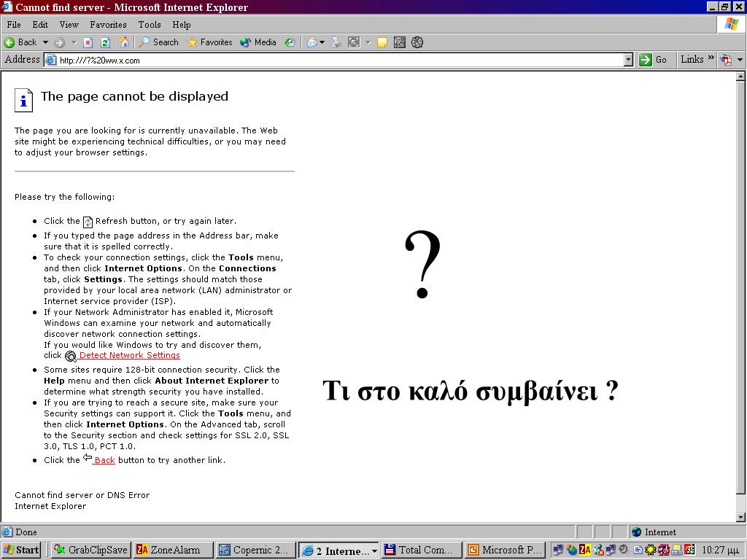Viewport: 747px width, 560px height.
Task: Click the page scrollbar up arrow
Action: (741, 77)
